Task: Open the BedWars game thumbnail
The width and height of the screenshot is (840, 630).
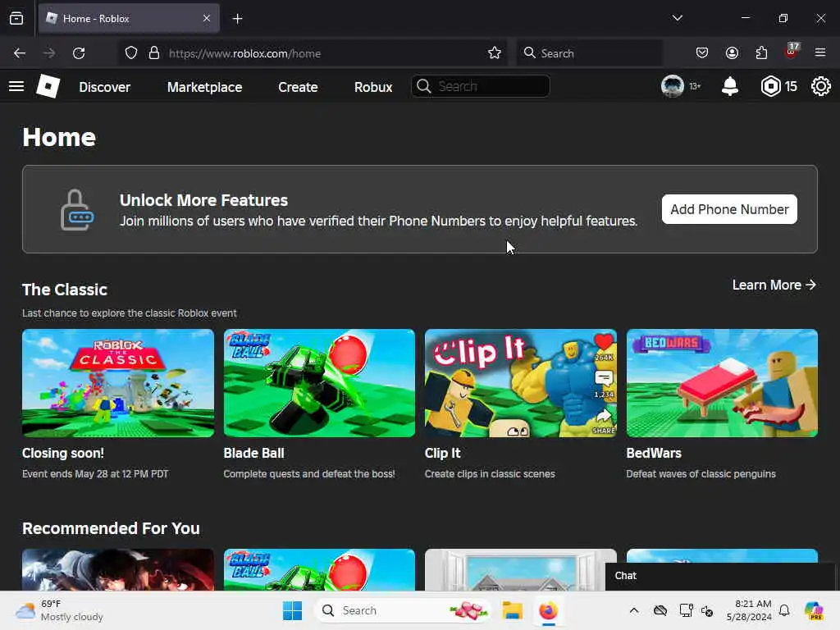Action: [722, 383]
